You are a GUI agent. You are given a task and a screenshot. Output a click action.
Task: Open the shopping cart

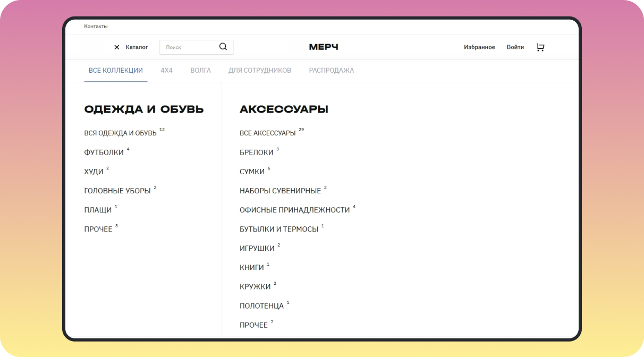tap(540, 47)
